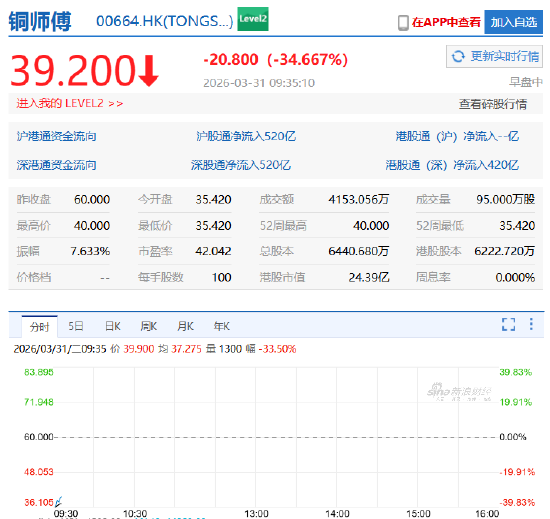Click the green Level2 badge icon

click(x=253, y=19)
